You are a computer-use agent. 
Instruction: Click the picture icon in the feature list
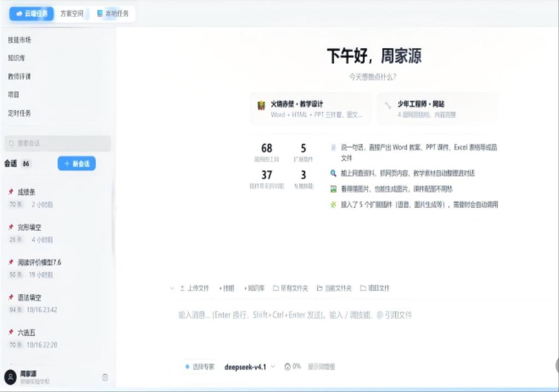334,189
